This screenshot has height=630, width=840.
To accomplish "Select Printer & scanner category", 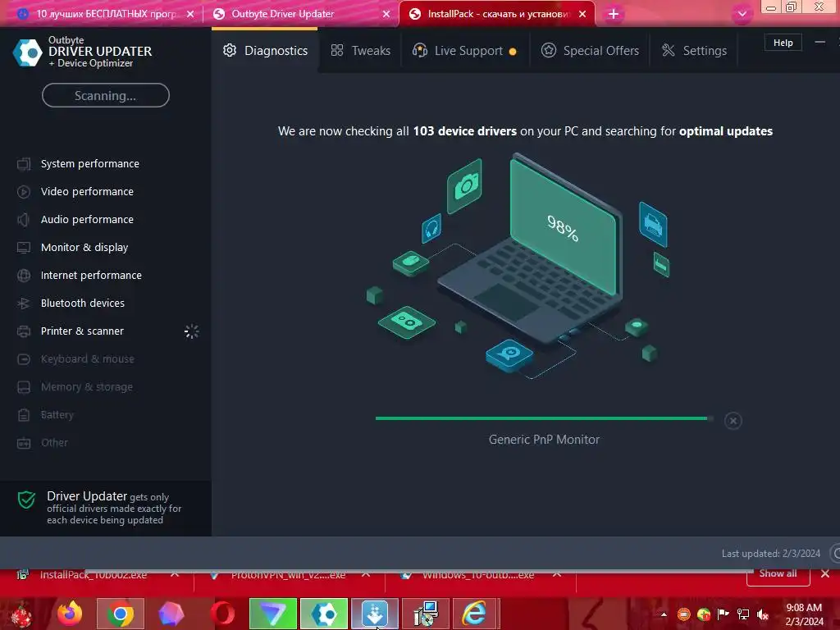I will click(x=82, y=331).
